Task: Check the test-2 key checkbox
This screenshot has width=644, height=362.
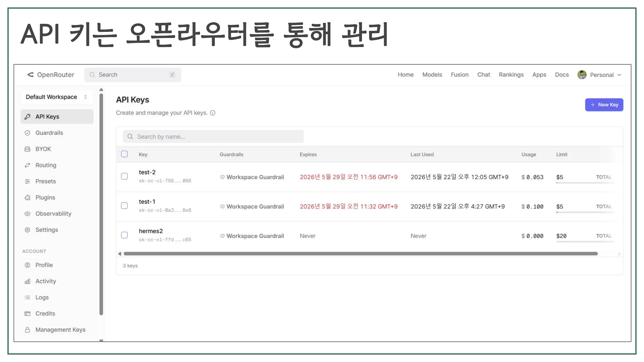Action: coord(124,176)
